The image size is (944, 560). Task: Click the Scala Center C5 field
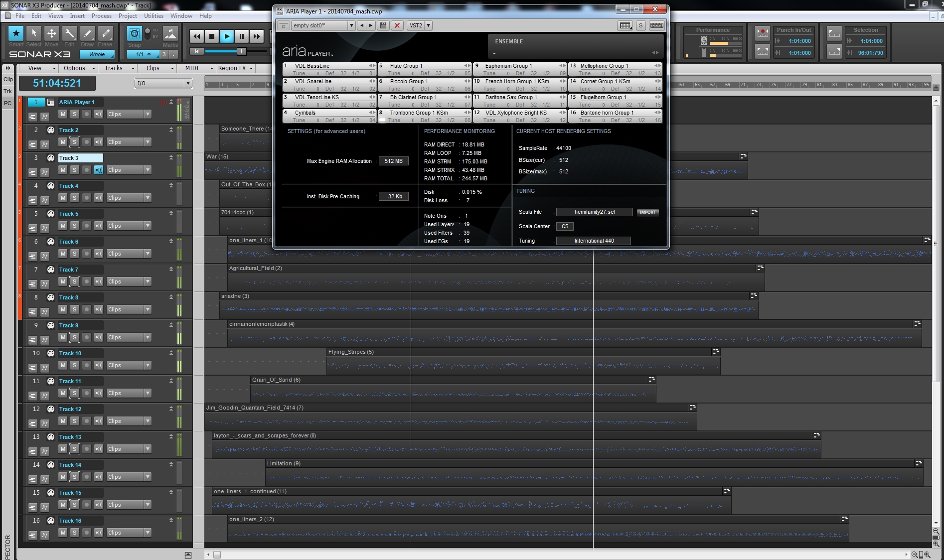pyautogui.click(x=565, y=226)
